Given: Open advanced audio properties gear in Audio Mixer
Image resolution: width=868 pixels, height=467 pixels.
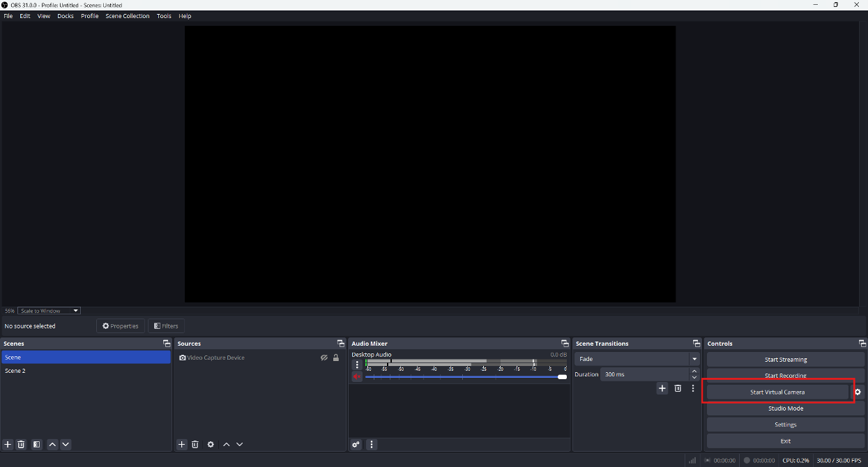Looking at the screenshot, I should (356, 444).
